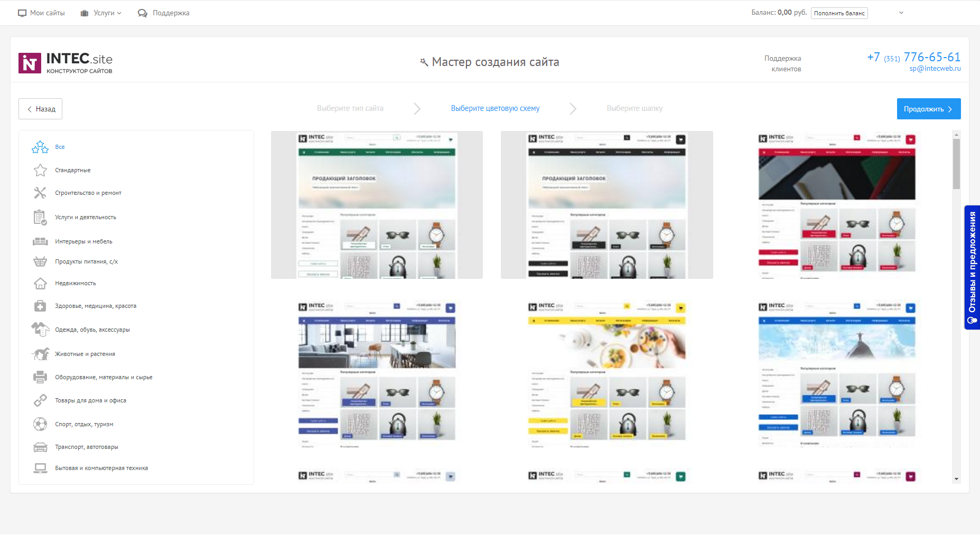Go back to step "Выберите тип сайта"
Screen dimensions: 980x535
(x=350, y=108)
